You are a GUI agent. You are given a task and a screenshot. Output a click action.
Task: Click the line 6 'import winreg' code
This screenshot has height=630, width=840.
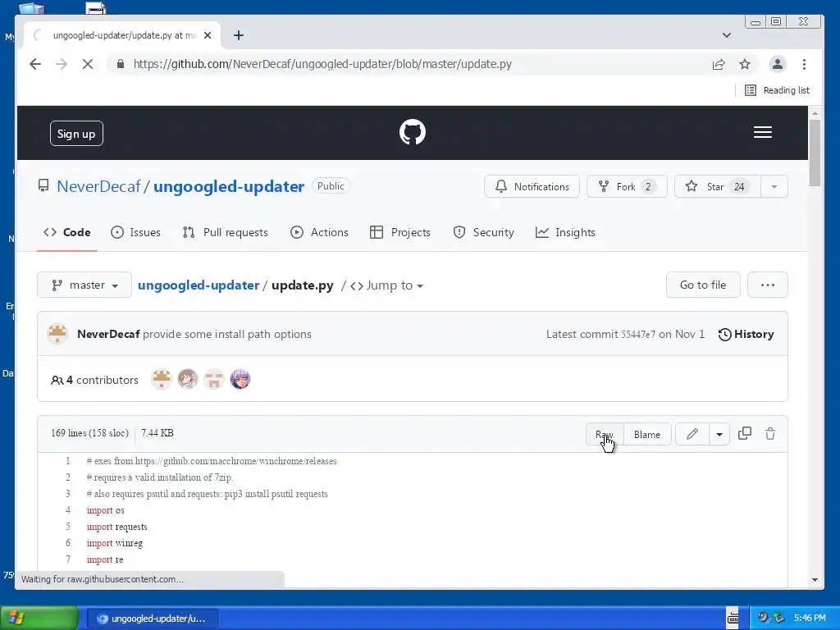coord(115,543)
